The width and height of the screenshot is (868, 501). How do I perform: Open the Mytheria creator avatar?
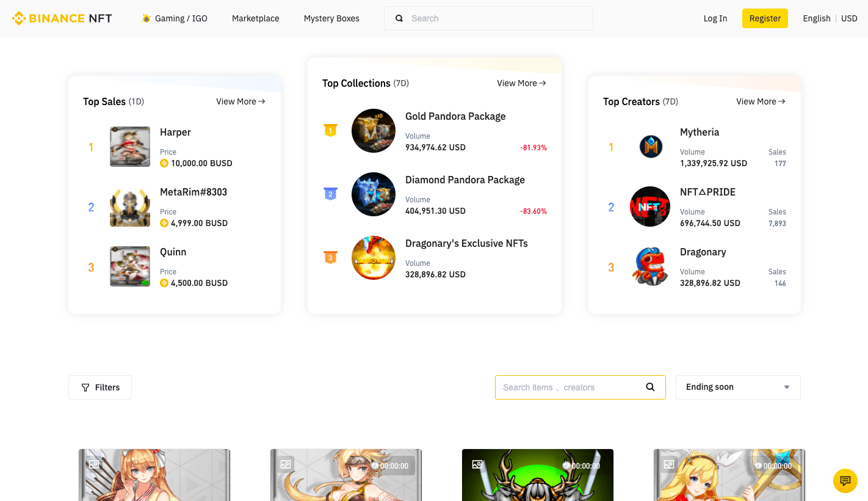[x=650, y=147]
